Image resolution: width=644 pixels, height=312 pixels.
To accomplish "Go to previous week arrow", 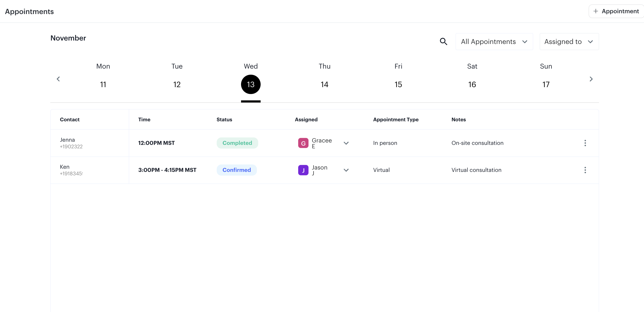I will click(58, 79).
